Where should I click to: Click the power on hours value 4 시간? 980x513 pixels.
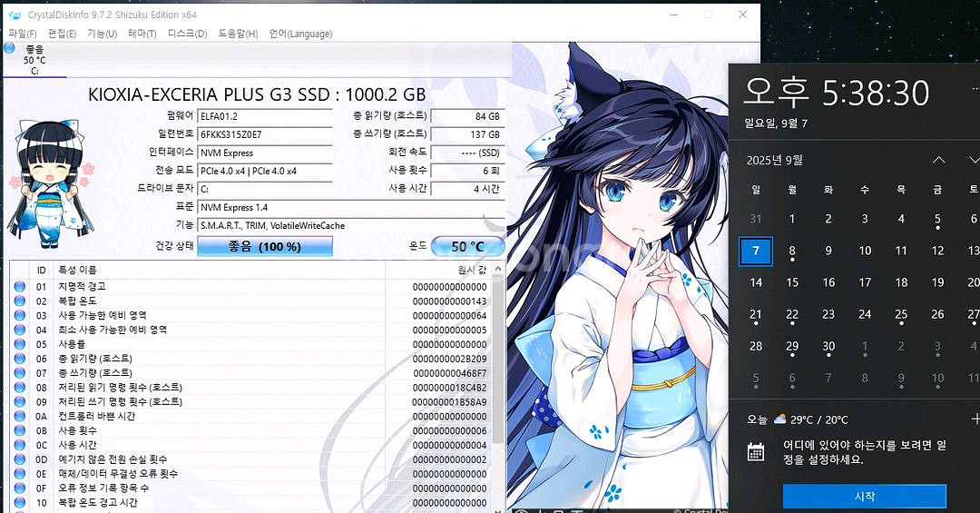point(468,189)
